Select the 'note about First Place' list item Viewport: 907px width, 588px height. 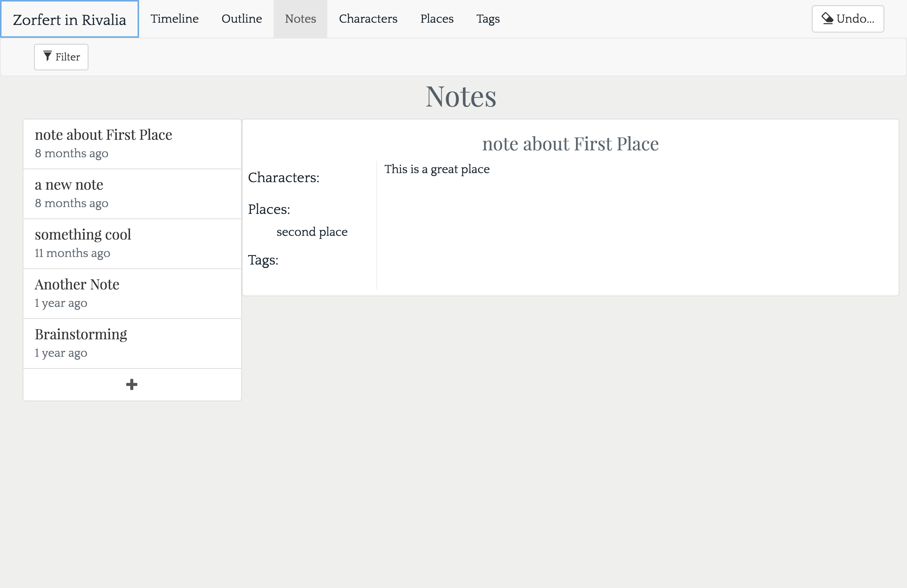click(x=132, y=144)
